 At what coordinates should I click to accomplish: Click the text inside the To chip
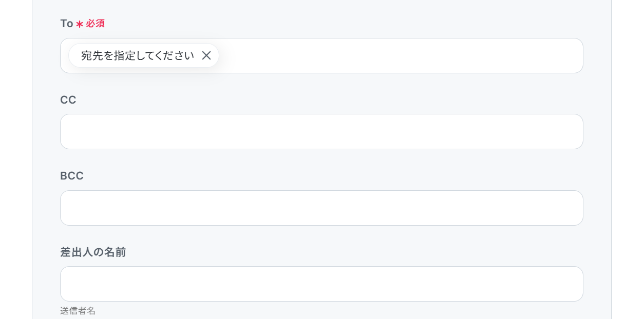pyautogui.click(x=138, y=55)
